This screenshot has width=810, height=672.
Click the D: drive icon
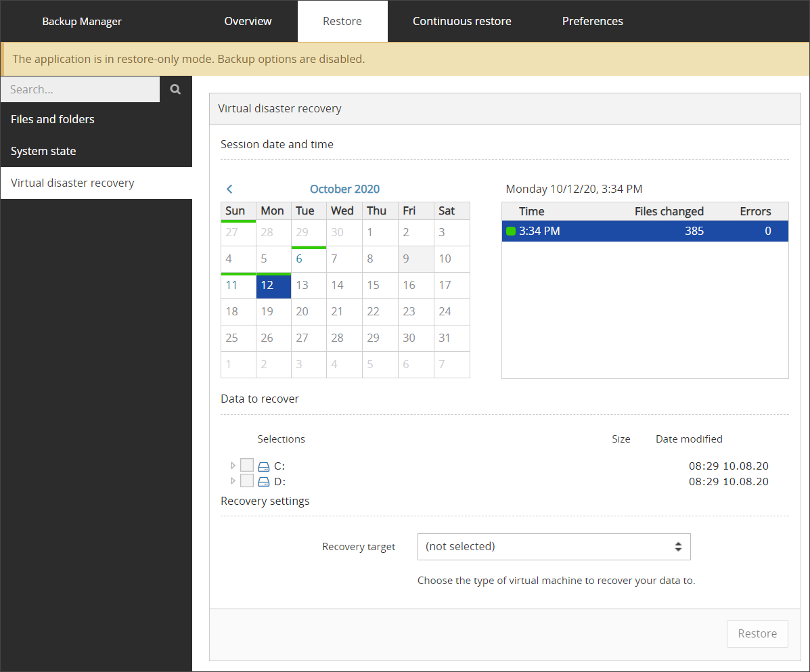coord(264,482)
